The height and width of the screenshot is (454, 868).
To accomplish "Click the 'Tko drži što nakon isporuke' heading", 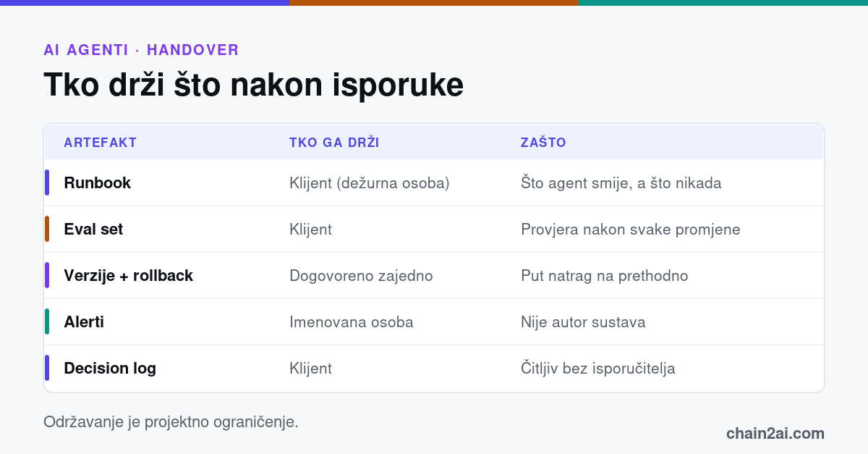I will coord(253,85).
